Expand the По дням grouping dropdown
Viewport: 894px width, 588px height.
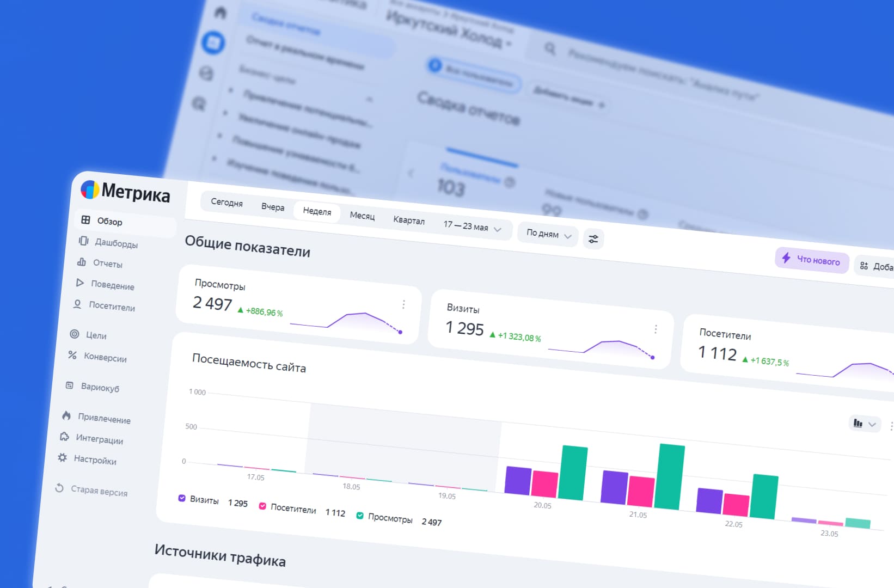pos(548,234)
